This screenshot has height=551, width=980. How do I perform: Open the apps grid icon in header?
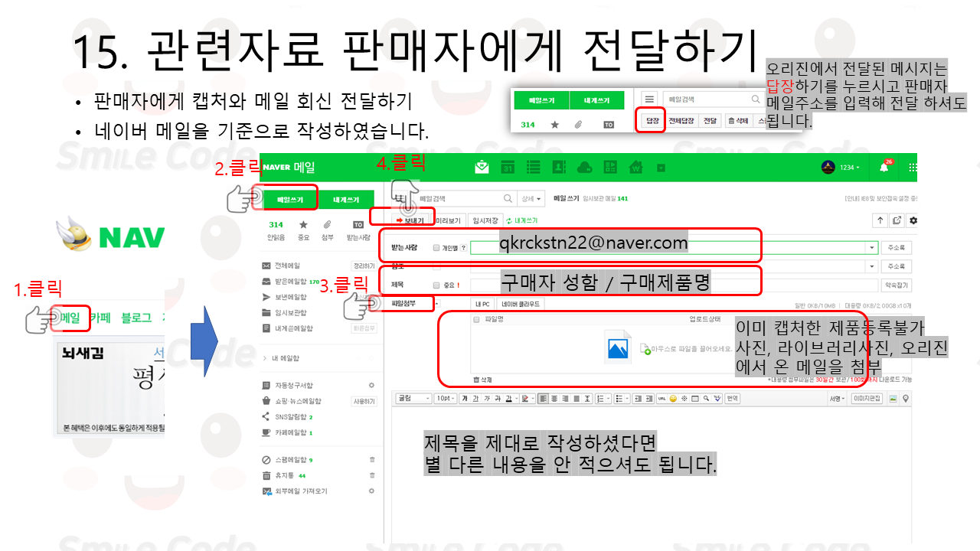tap(912, 167)
